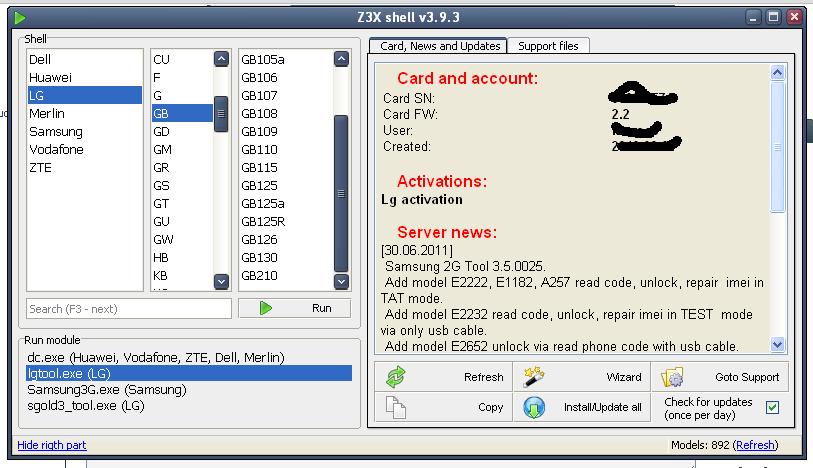Select dc.exe run module

tap(189, 358)
